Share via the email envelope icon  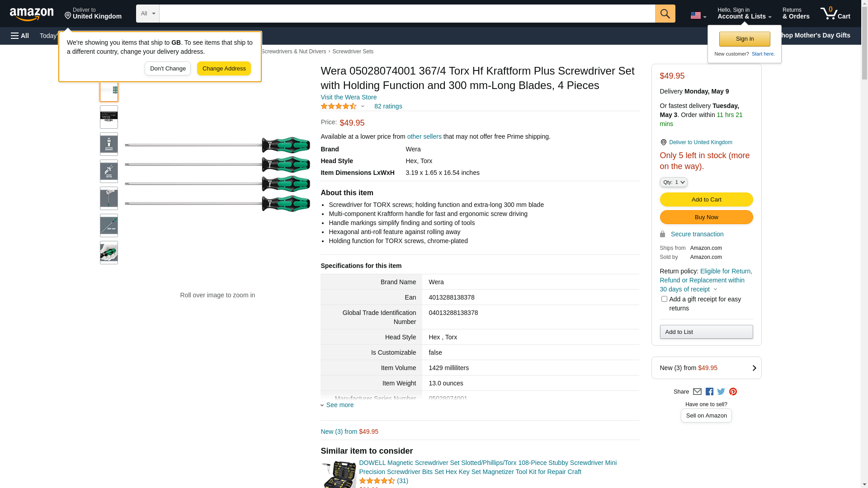click(697, 392)
